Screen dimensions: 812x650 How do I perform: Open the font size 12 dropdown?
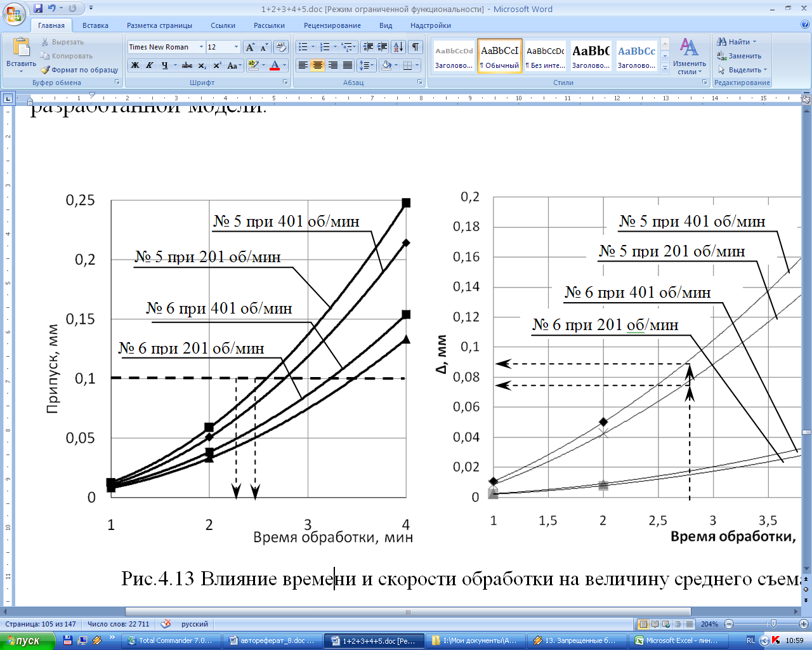(x=236, y=47)
